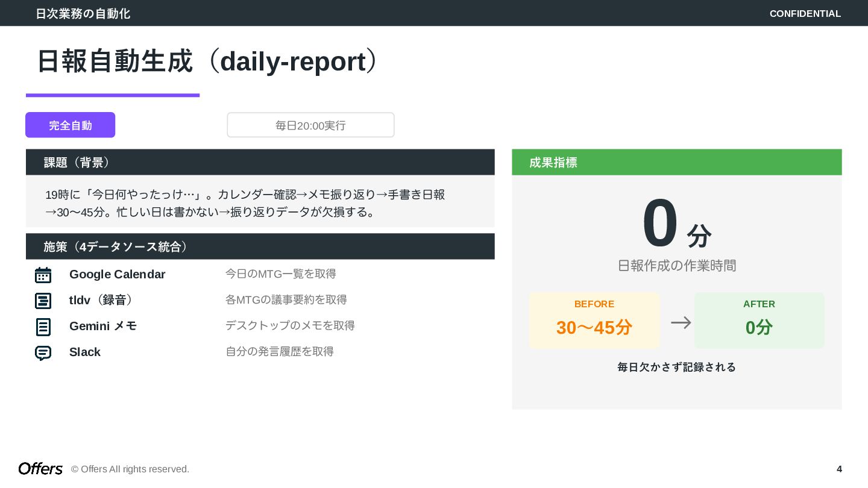Click the デスクトップのメモを取得 description
Screen dimensions: 868x488
click(290, 326)
